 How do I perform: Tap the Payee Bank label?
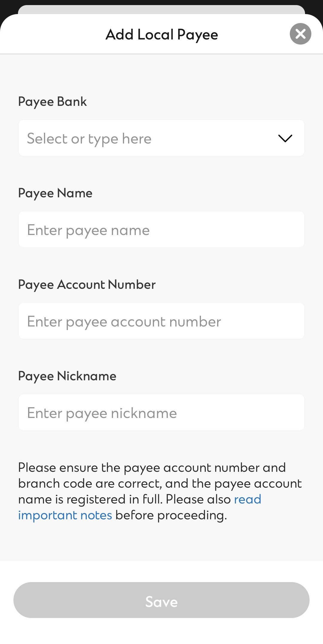(x=52, y=101)
